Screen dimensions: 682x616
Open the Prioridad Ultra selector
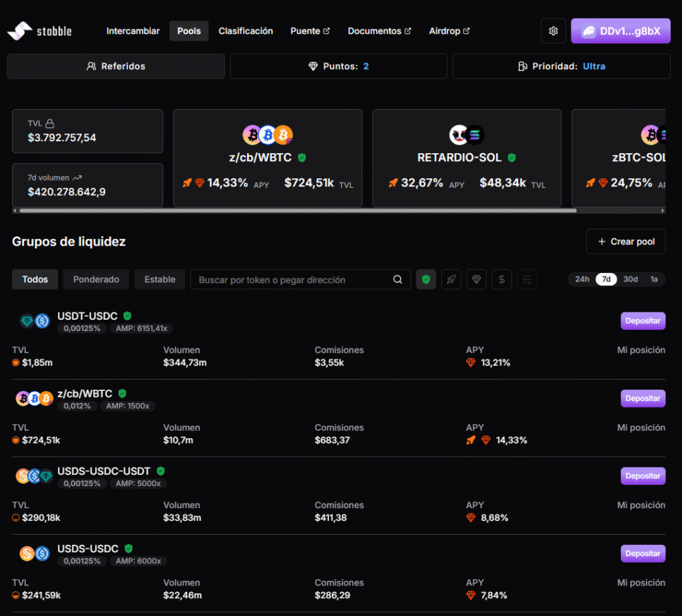[x=561, y=67]
